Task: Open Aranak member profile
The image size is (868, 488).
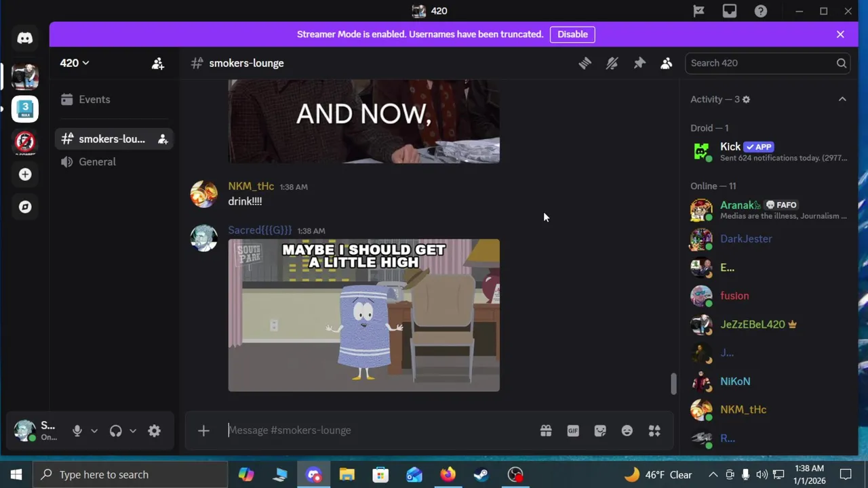Action: (769, 210)
